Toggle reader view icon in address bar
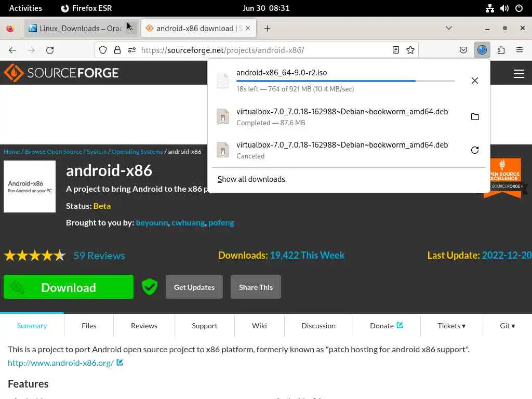Image resolution: width=532 pixels, height=399 pixels. tap(395, 50)
